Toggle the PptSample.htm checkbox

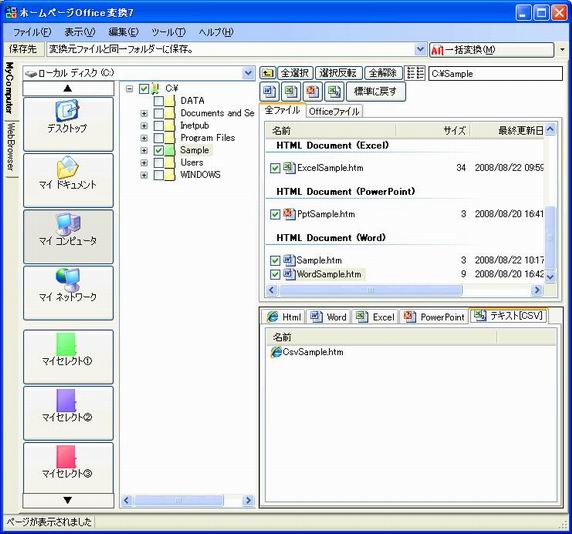pyautogui.click(x=275, y=214)
